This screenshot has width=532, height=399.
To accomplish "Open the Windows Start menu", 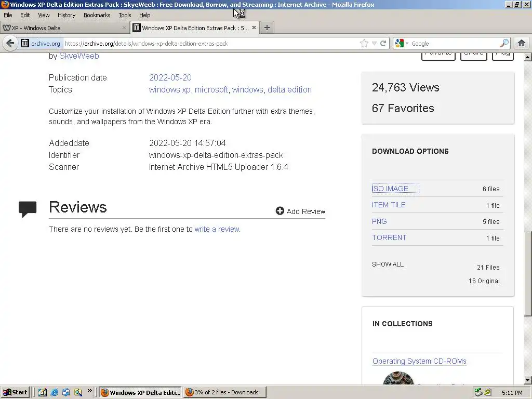I will pos(16,393).
